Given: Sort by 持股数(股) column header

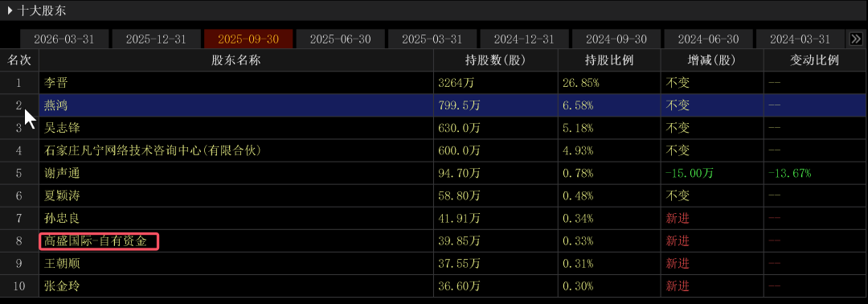Looking at the screenshot, I should click(495, 60).
